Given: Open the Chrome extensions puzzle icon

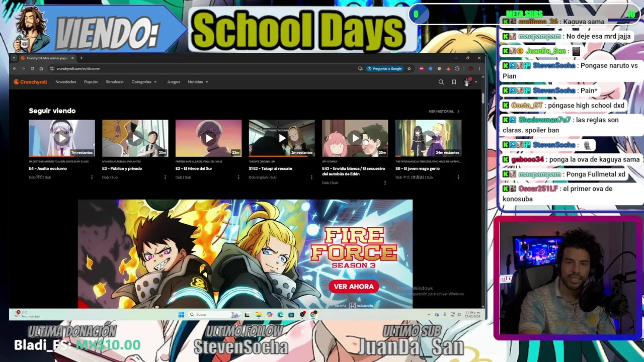Looking at the screenshot, I should (x=457, y=68).
